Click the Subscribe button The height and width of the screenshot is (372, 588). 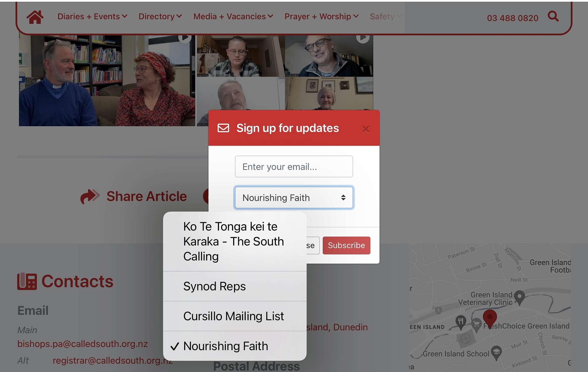tap(346, 245)
